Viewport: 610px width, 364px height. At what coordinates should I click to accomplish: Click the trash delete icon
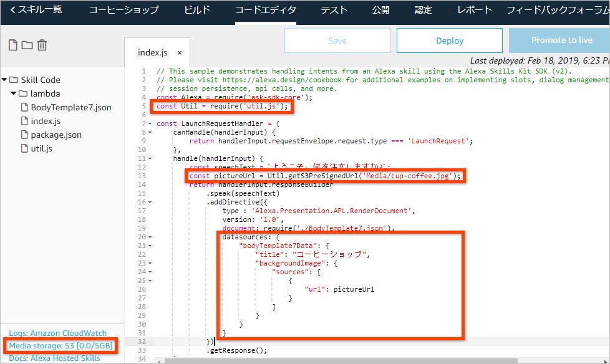(x=42, y=45)
